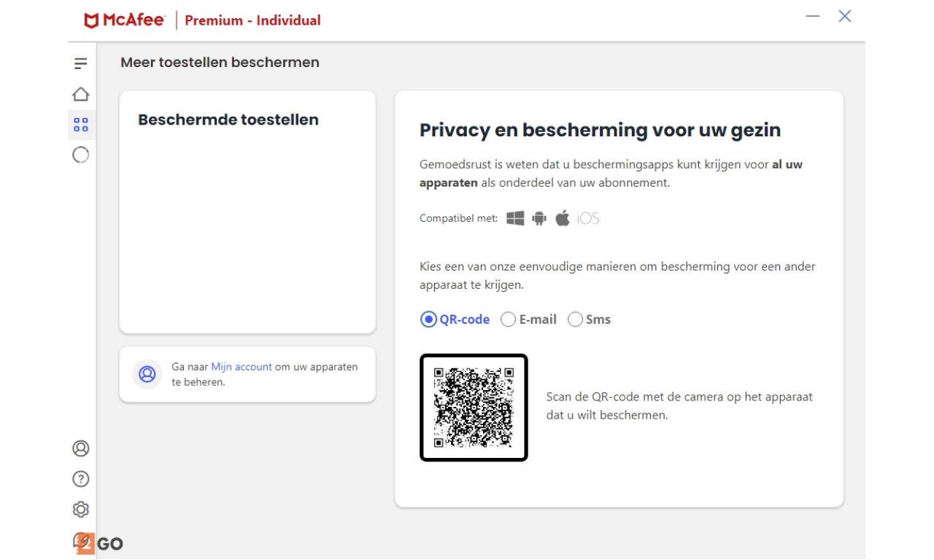Viewport: 934px width, 560px height.
Task: Click the user avatar in account card
Action: [x=147, y=374]
